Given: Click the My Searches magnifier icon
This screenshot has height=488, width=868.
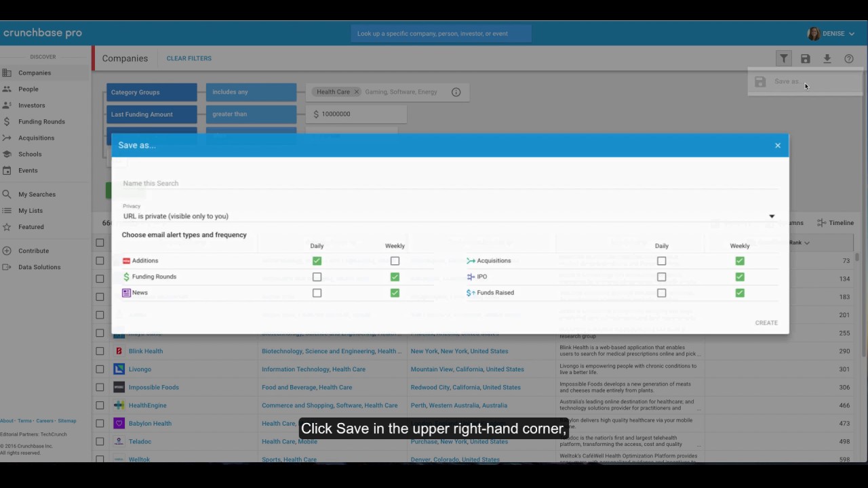Looking at the screenshot, I should (7, 195).
